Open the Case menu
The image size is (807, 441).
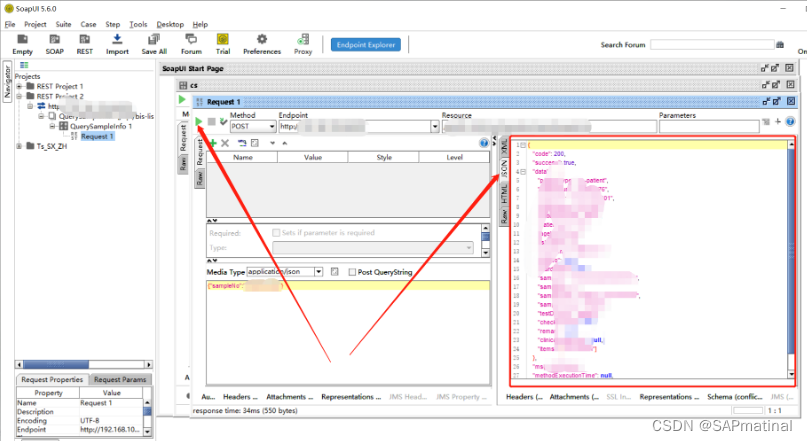88,24
